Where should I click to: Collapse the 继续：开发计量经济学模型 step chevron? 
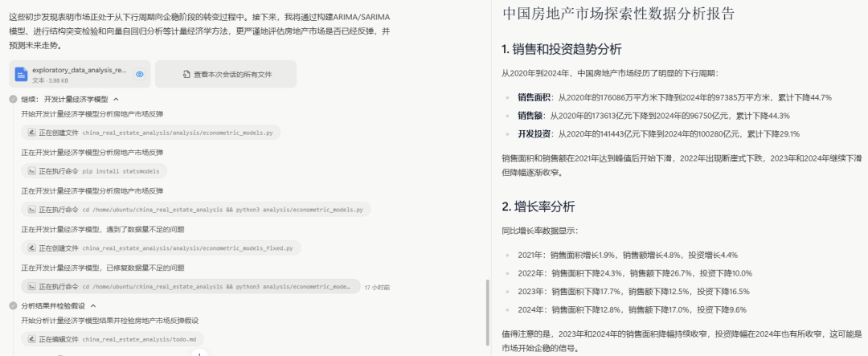[x=117, y=99]
